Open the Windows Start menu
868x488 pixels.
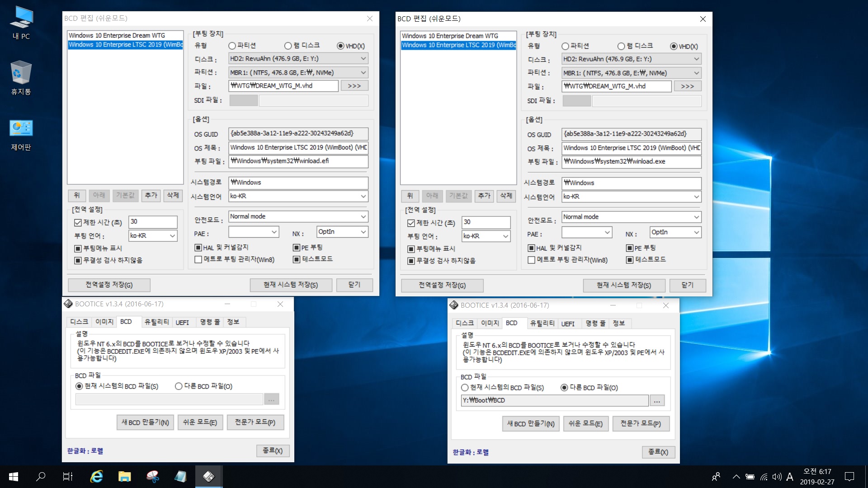[x=14, y=477]
